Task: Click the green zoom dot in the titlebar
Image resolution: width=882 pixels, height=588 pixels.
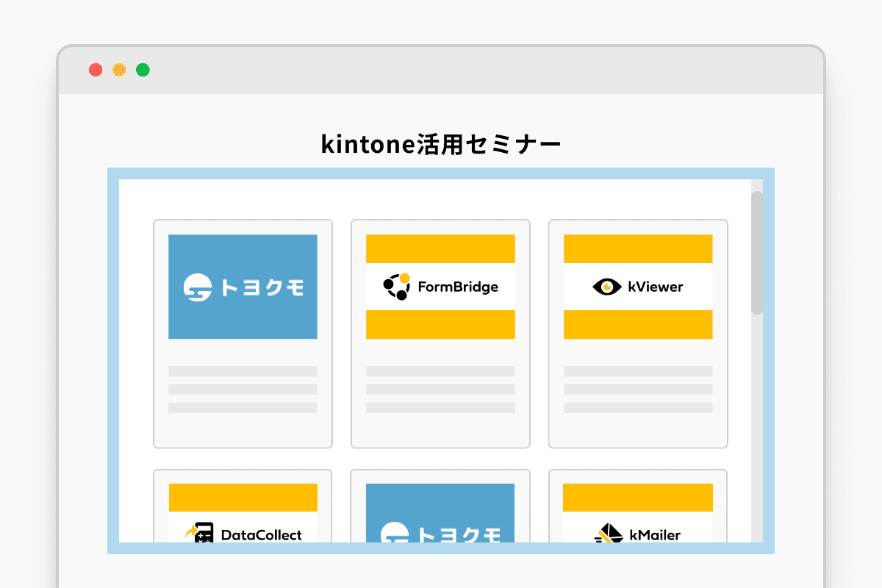Action: tap(143, 69)
